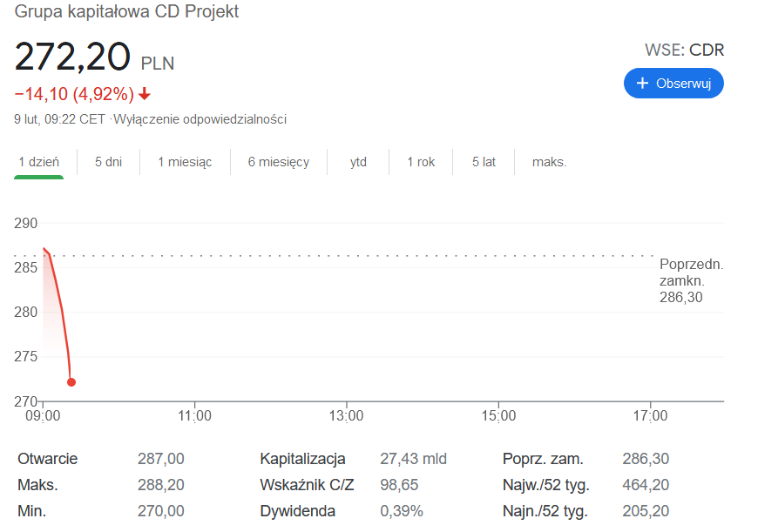The height and width of the screenshot is (532, 758).
Task: Open the 5 lat chart range
Action: [x=484, y=162]
